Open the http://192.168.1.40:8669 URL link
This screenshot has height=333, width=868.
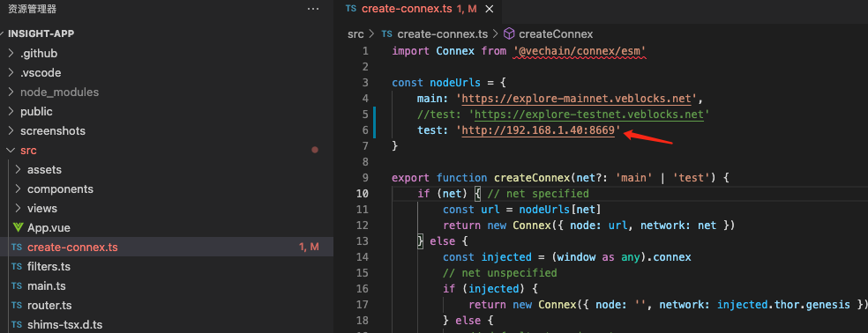click(x=538, y=130)
